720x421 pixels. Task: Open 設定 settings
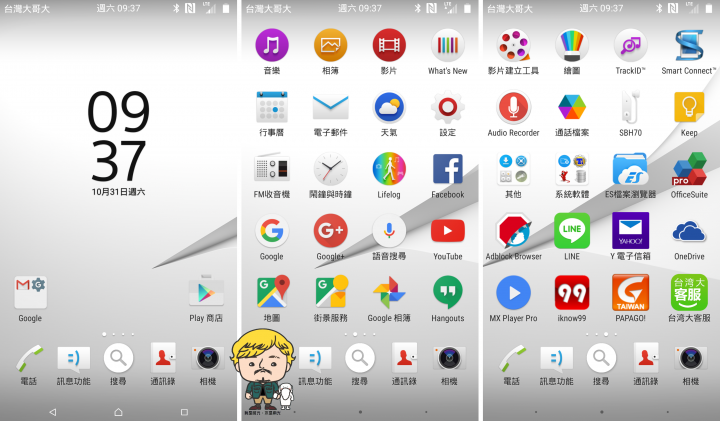point(448,107)
